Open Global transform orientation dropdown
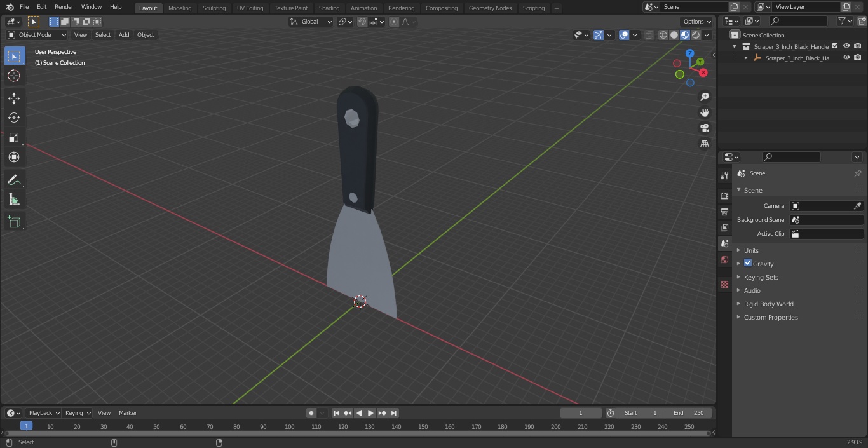This screenshot has height=448, width=868. [x=311, y=22]
